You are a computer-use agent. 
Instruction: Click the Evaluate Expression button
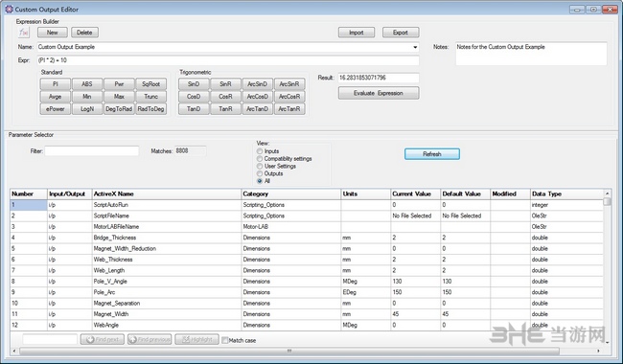coord(379,93)
